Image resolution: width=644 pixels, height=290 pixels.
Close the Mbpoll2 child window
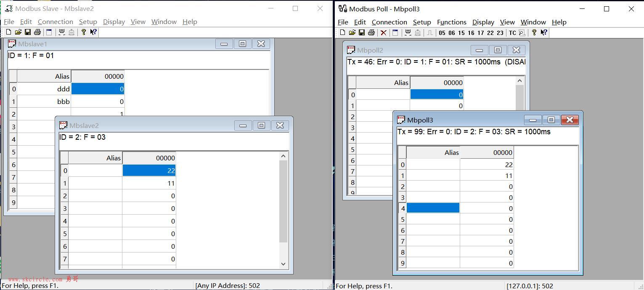tap(516, 50)
